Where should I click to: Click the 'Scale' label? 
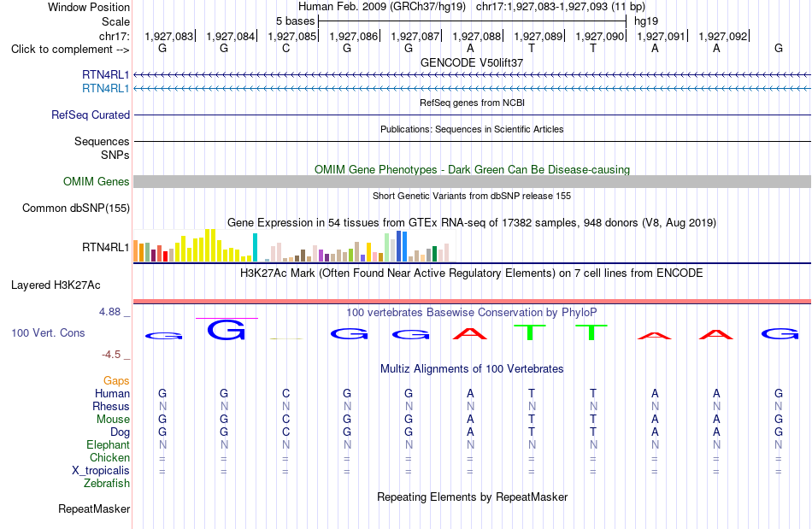115,21
